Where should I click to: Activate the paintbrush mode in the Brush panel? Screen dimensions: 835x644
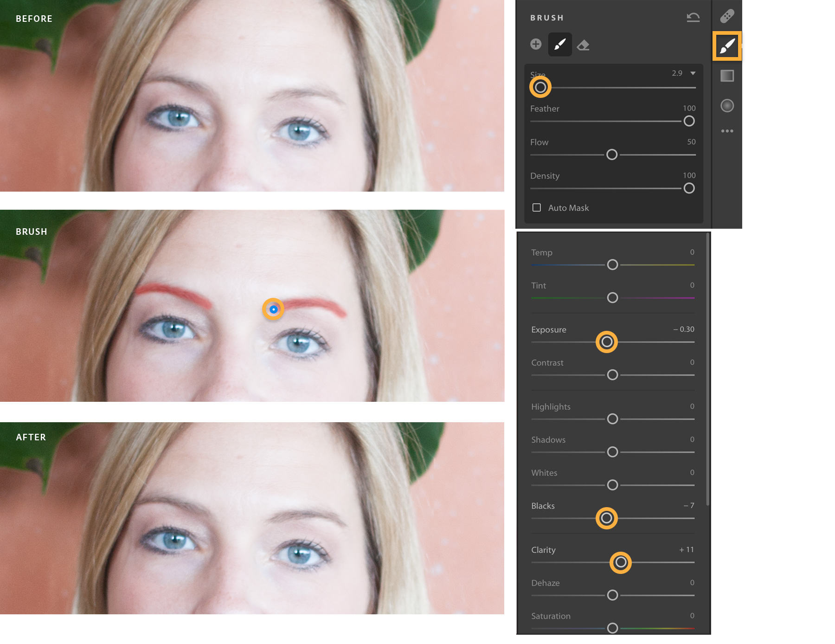point(560,45)
